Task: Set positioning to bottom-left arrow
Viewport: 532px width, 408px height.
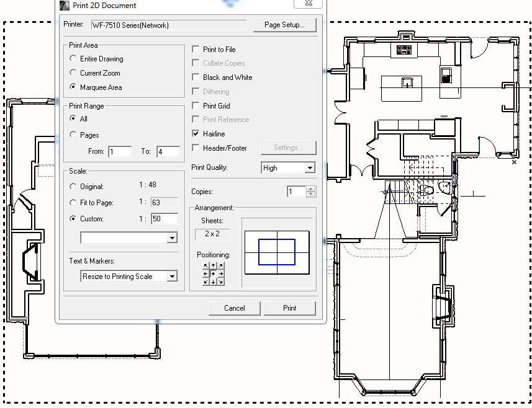Action: coord(205,282)
